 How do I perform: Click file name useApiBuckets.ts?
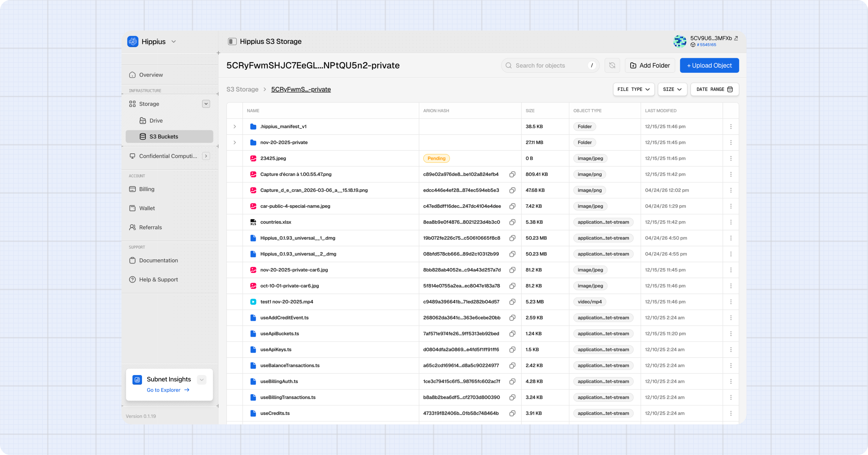(x=280, y=333)
